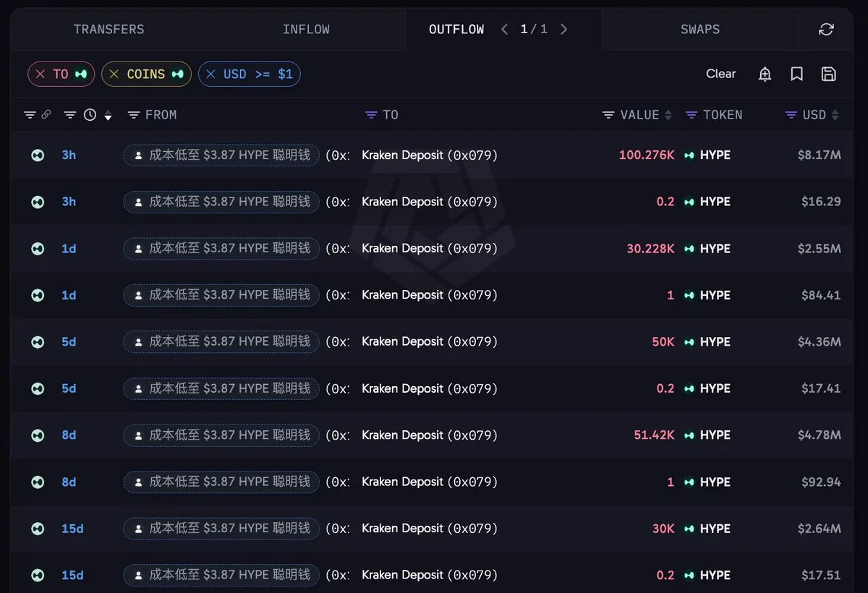Toggle sort order on the time column
The height and width of the screenshot is (593, 868).
108,115
